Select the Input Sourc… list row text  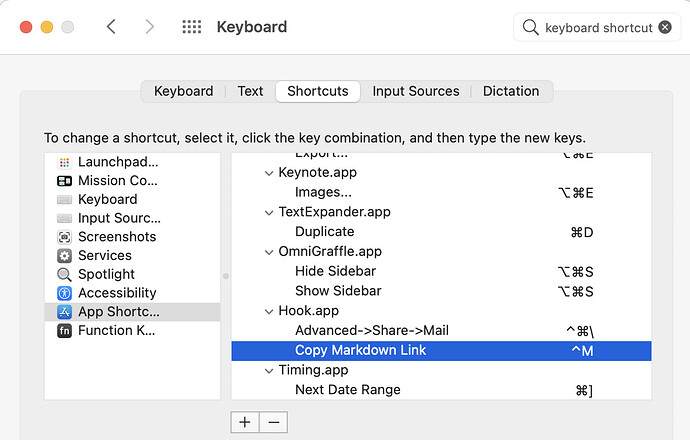[x=119, y=218]
